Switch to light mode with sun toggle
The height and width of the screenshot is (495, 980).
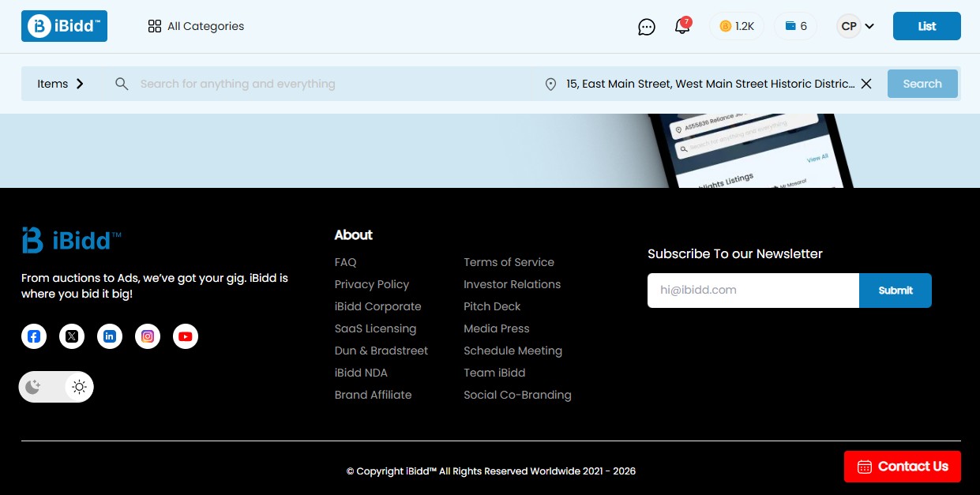click(x=79, y=387)
